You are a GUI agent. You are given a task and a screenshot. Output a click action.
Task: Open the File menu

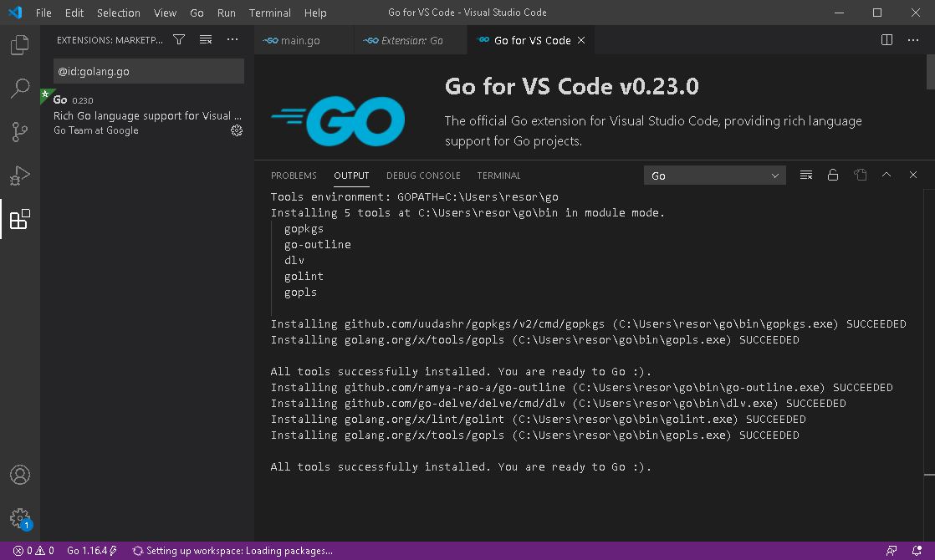click(x=43, y=13)
